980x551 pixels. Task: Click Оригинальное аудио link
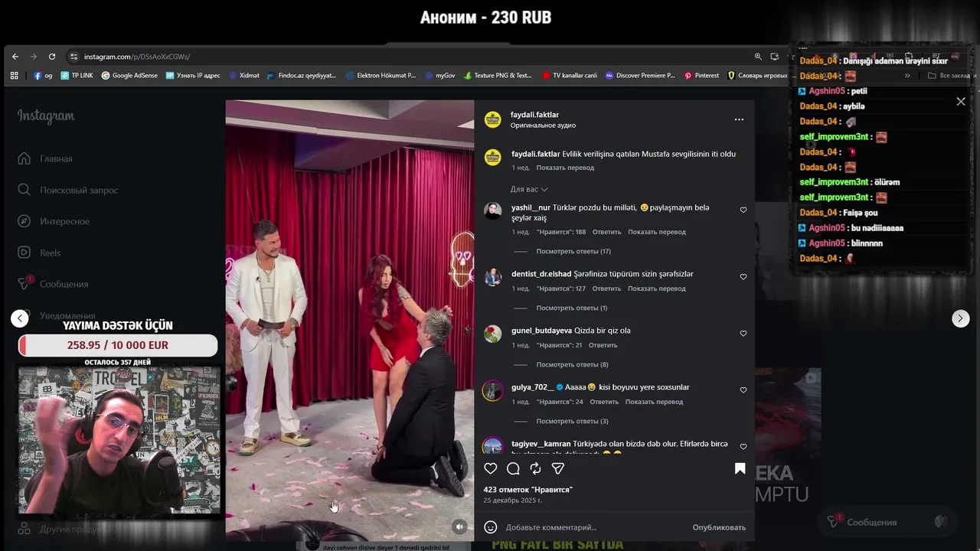(543, 126)
